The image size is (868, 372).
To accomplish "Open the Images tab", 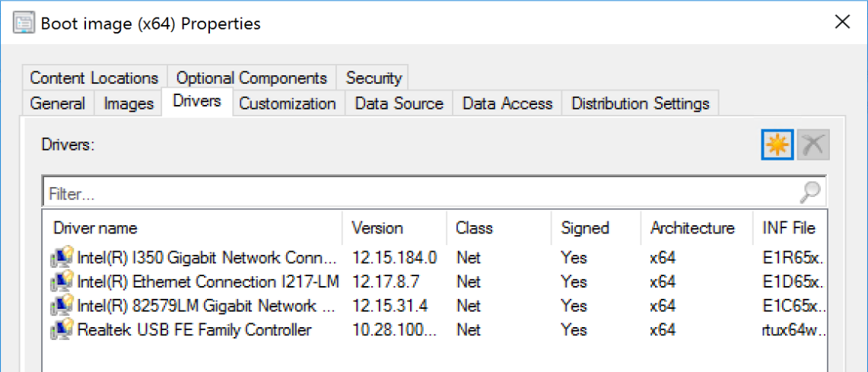I will pyautogui.click(x=129, y=103).
